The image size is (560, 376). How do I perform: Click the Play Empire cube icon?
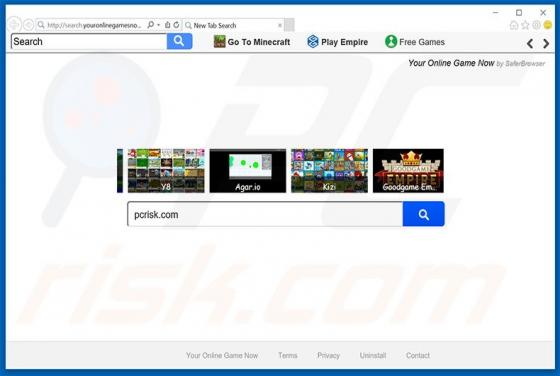312,42
